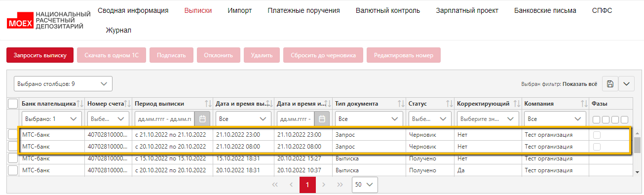Toggle first Фазы filter checkbox
Screen dimensions: 644x195
597,119
